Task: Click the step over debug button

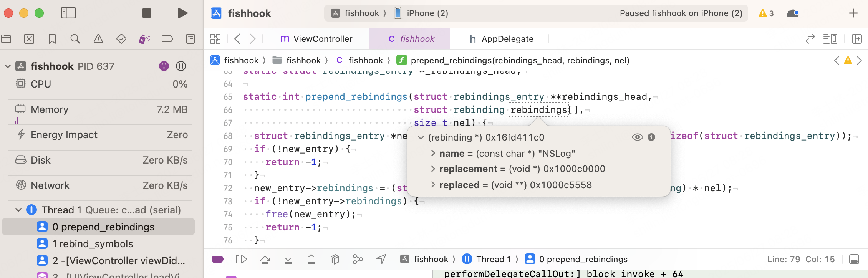Action: (x=265, y=260)
